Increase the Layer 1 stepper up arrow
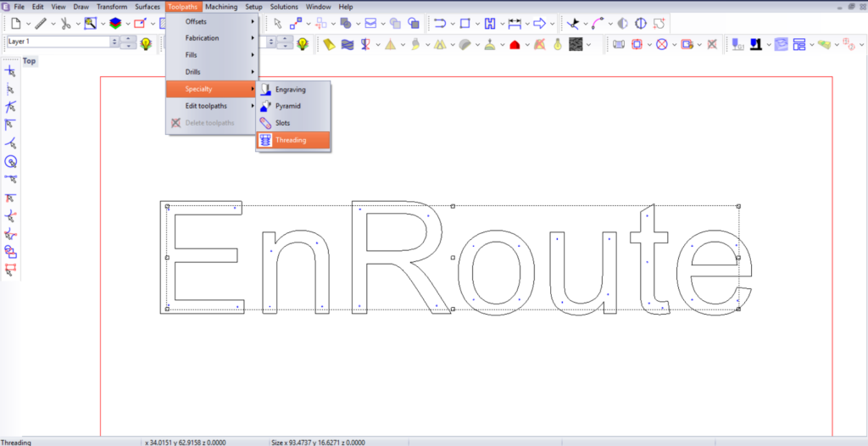This screenshot has height=446, width=868. (129, 39)
